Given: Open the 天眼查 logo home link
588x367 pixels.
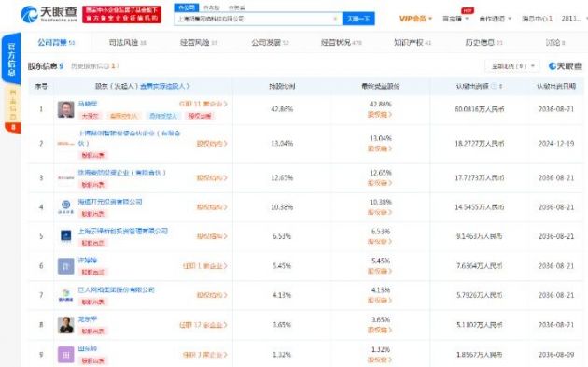Looking at the screenshot, I should tap(49, 14).
